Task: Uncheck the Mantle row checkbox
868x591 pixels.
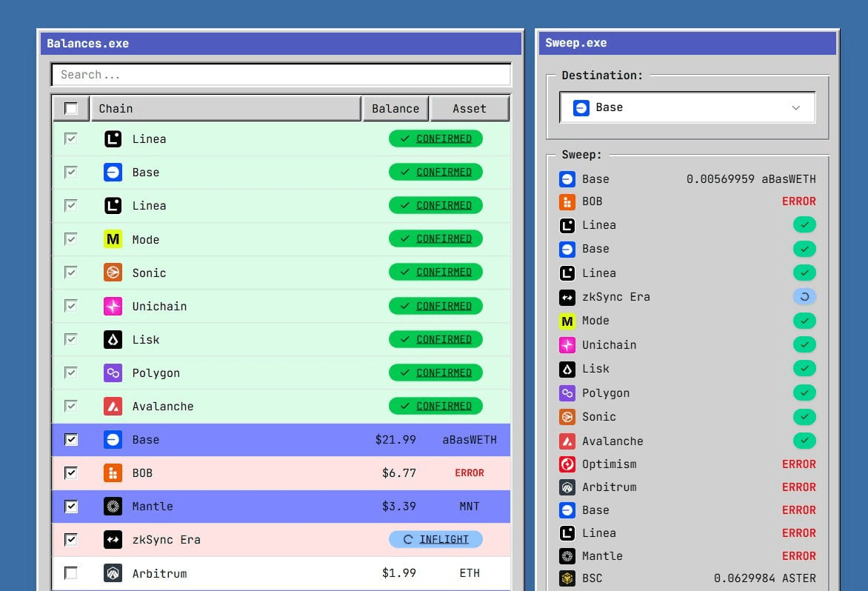Action: coord(71,507)
